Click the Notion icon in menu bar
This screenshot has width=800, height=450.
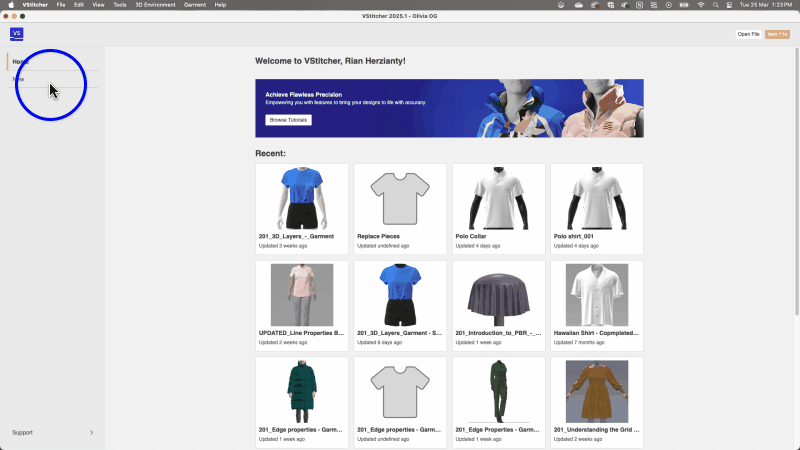pos(639,5)
